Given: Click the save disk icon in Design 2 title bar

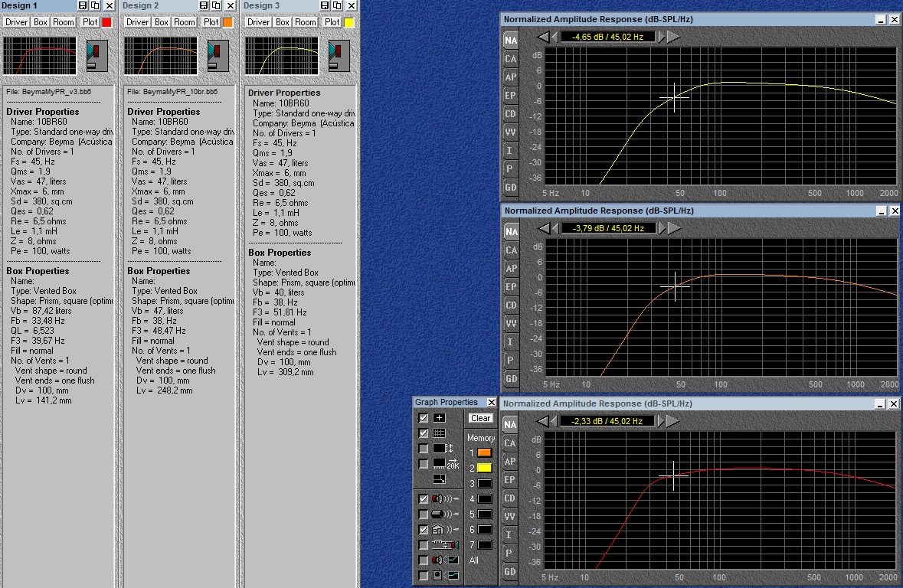Looking at the screenshot, I should point(204,5).
